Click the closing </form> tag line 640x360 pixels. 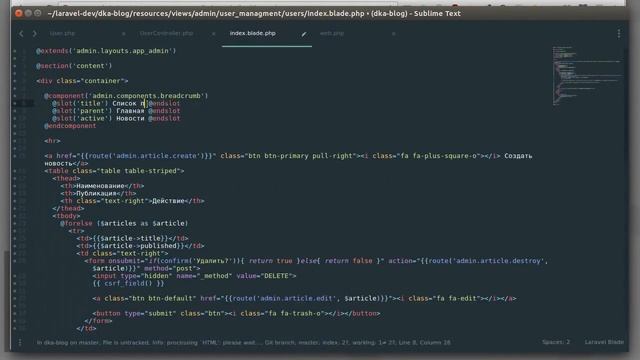(x=98, y=321)
